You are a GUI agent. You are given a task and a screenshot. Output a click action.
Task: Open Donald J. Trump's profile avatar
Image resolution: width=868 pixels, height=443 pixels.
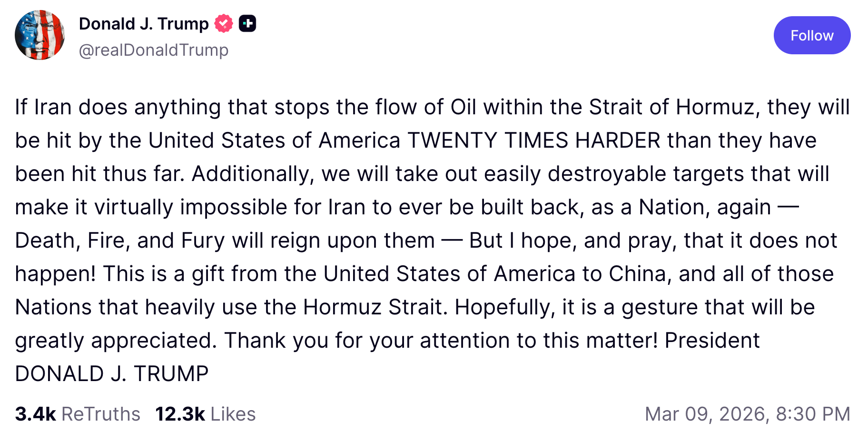pos(40,35)
